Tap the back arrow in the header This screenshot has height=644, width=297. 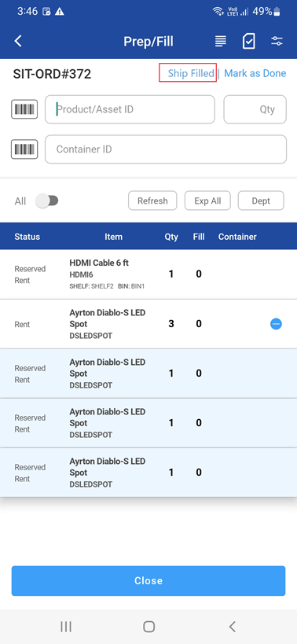[18, 41]
